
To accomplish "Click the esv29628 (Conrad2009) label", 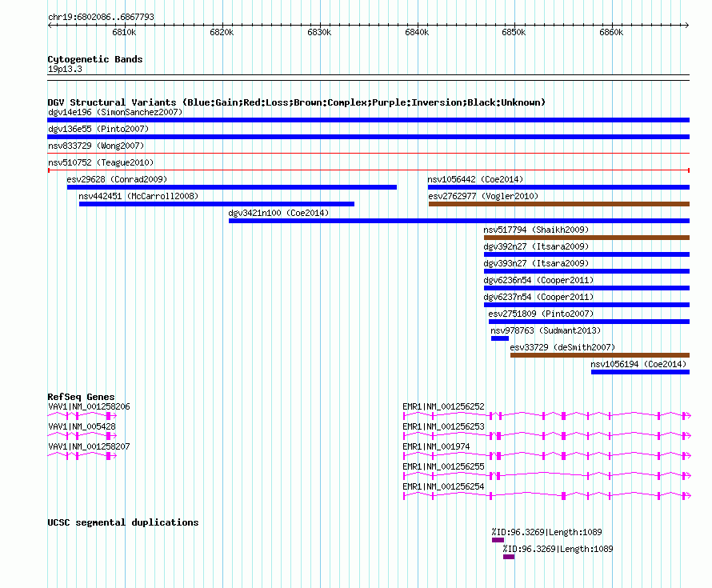I will [x=117, y=179].
